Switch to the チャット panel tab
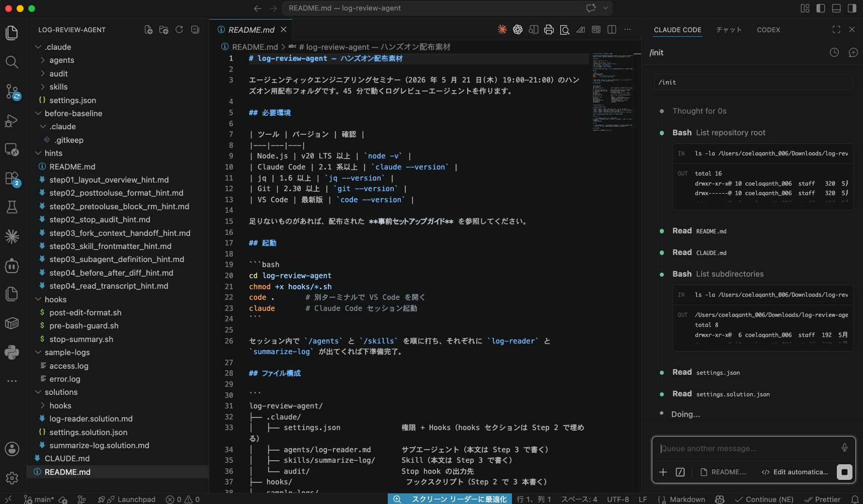The height and width of the screenshot is (504, 863). coord(729,30)
